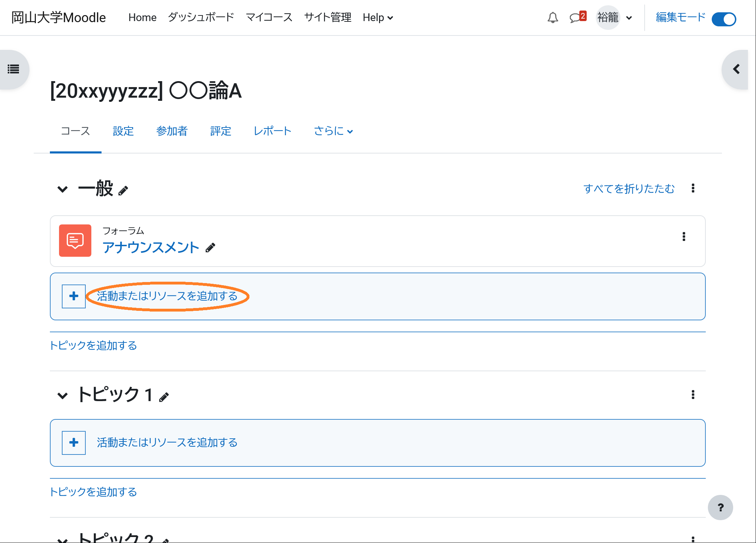756x543 pixels.
Task: Click the 岡山大学Moodle site title
Action: coord(58,18)
